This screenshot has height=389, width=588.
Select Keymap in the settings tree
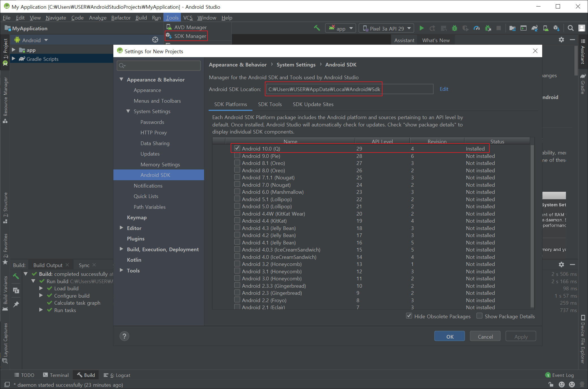pos(137,217)
